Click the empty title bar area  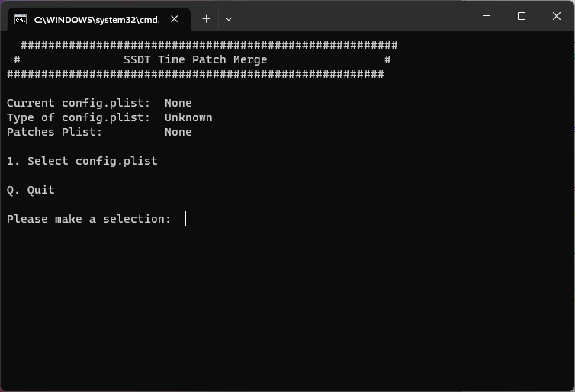351,17
